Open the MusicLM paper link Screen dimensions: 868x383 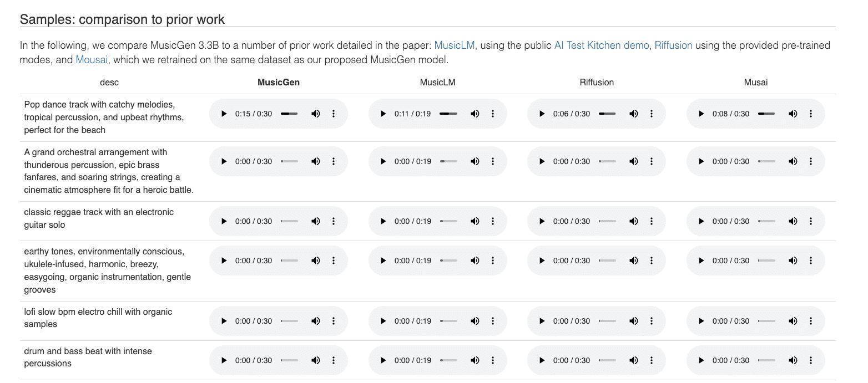[454, 45]
